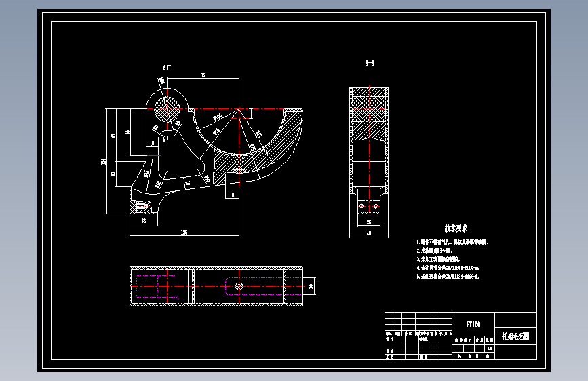Viewport: 588px width, 381px height.
Task: Select technical requirement line 5 citing GB/T1184
Action: tap(448, 277)
